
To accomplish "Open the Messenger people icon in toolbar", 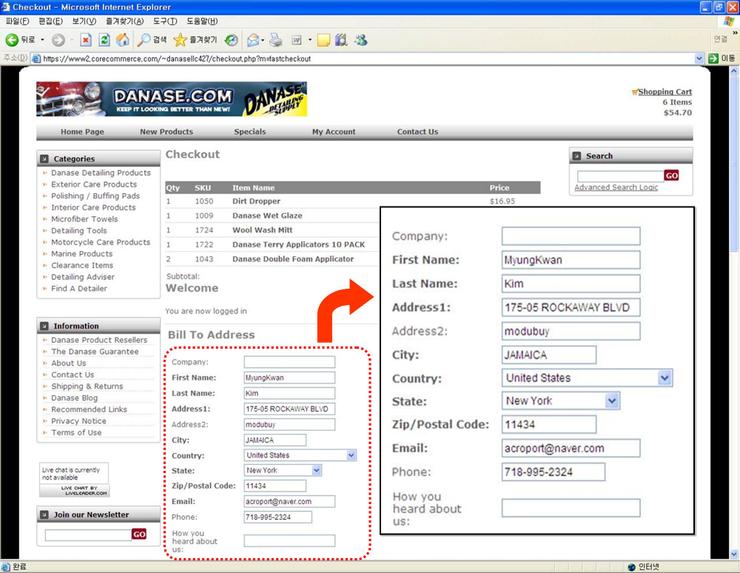I will [x=361, y=40].
